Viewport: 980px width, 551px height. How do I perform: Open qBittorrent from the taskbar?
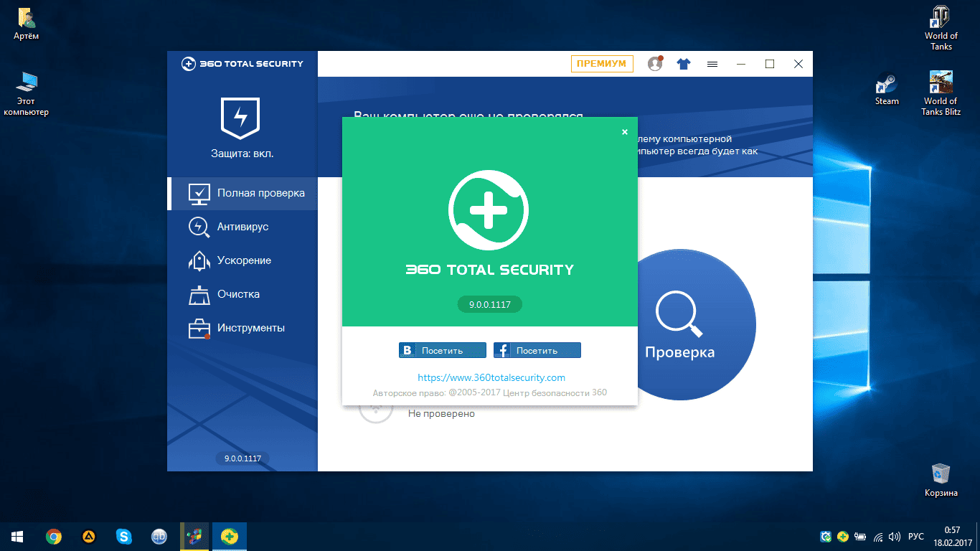[159, 536]
